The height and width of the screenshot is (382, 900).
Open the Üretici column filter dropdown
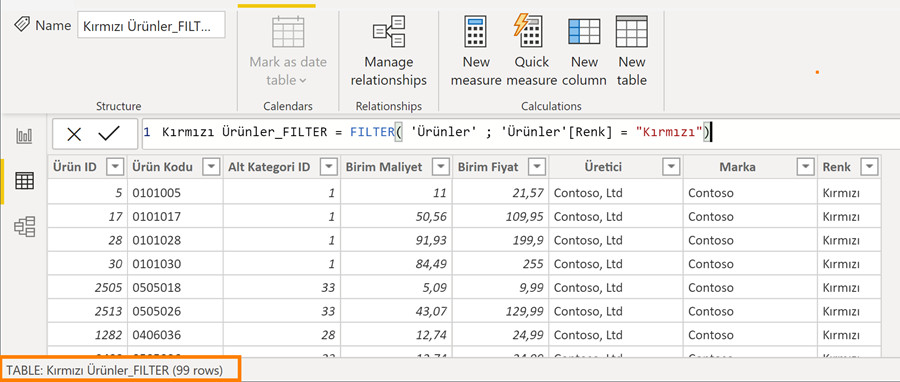point(670,167)
